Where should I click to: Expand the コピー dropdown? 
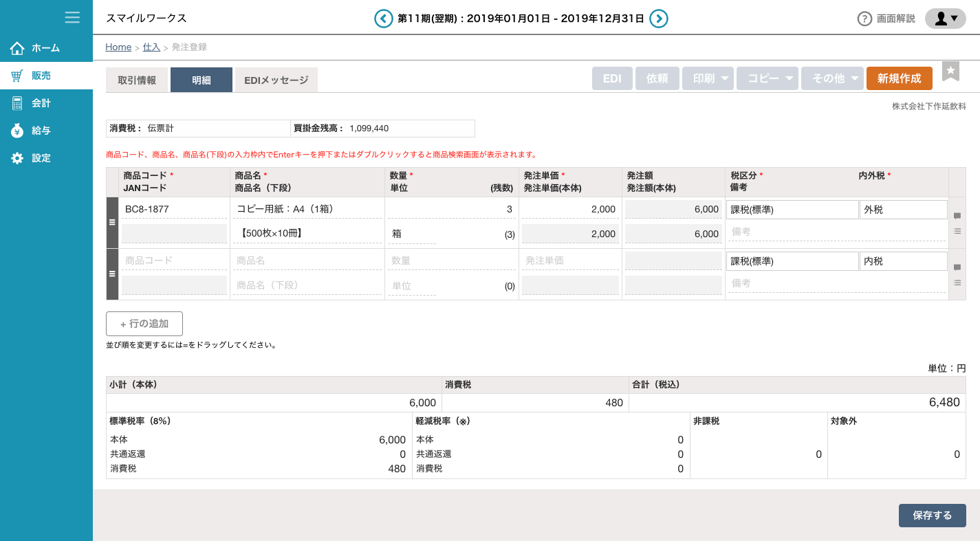point(767,78)
